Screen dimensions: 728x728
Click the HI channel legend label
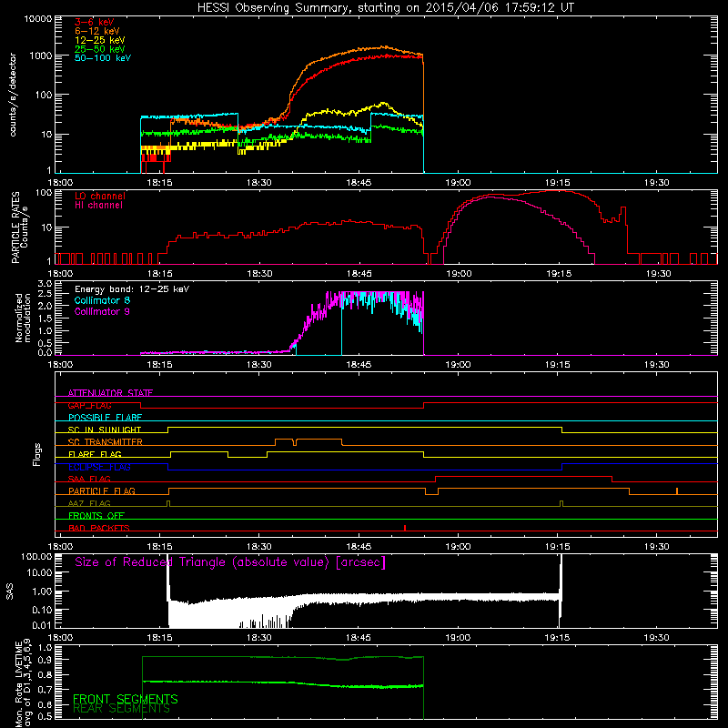98,206
